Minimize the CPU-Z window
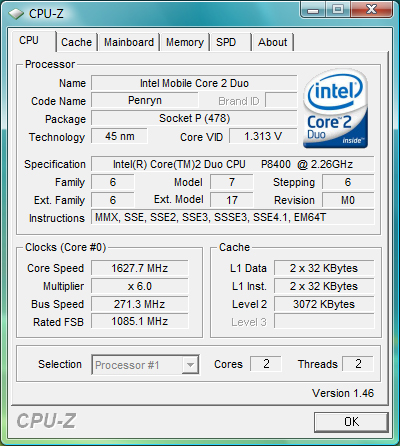This screenshot has height=446, width=400. click(x=313, y=9)
